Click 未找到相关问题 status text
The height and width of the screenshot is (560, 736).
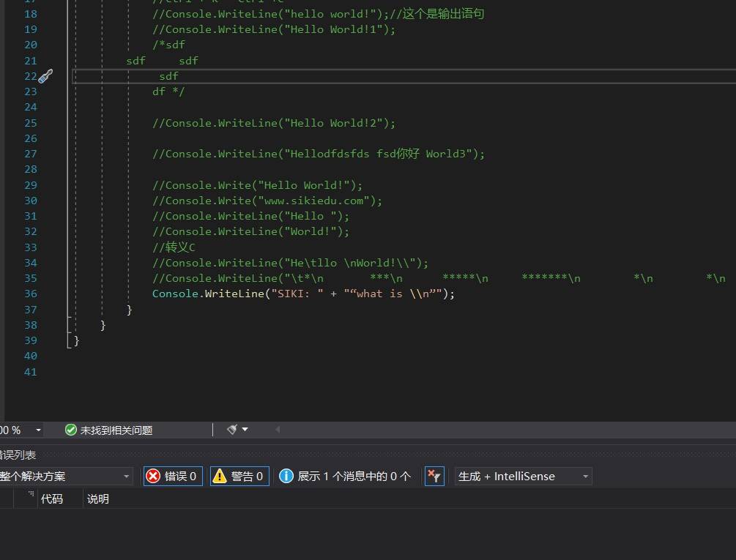(116, 430)
